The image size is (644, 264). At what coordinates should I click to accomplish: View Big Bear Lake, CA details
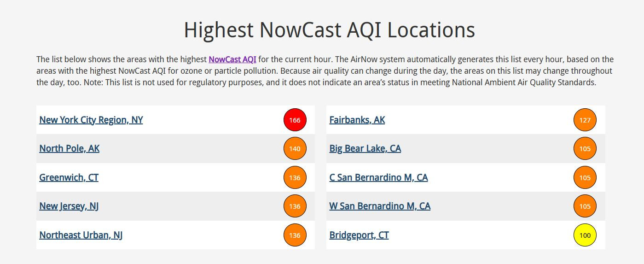click(365, 148)
